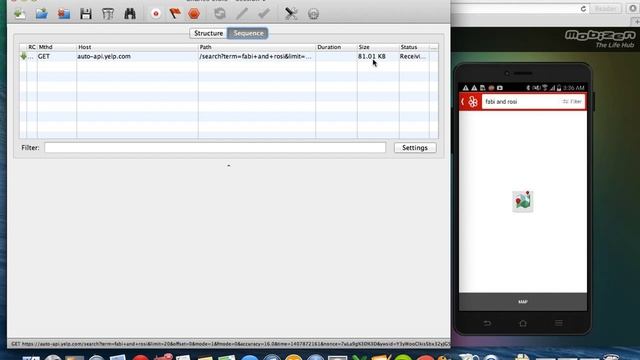Image resolution: width=640 pixels, height=360 pixels.
Task: Tap the phone's Home navigation key
Action: [523, 323]
